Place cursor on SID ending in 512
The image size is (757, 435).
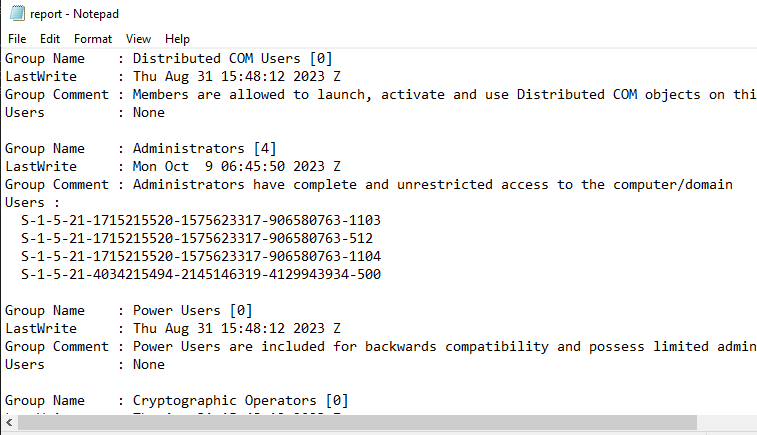tap(196, 239)
